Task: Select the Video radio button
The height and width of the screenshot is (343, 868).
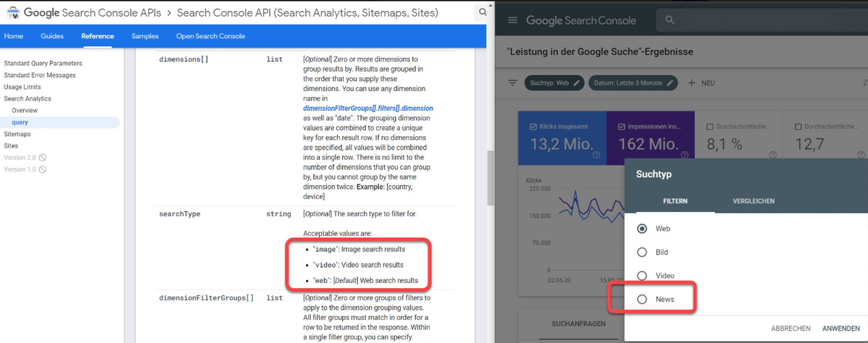Action: (642, 276)
